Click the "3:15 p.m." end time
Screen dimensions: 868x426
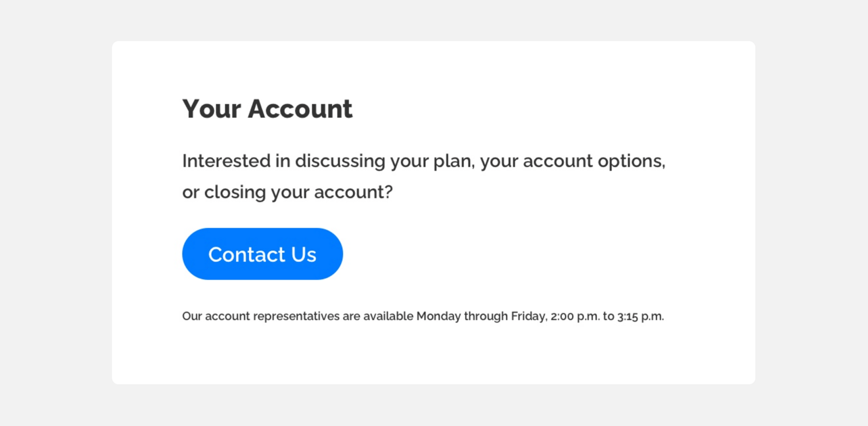pyautogui.click(x=640, y=316)
